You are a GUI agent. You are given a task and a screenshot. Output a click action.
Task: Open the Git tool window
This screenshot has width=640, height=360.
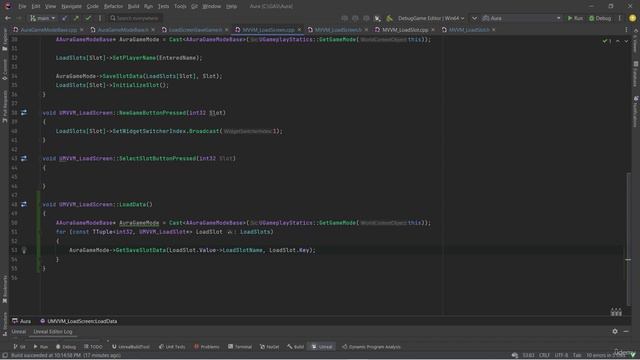coord(19,347)
